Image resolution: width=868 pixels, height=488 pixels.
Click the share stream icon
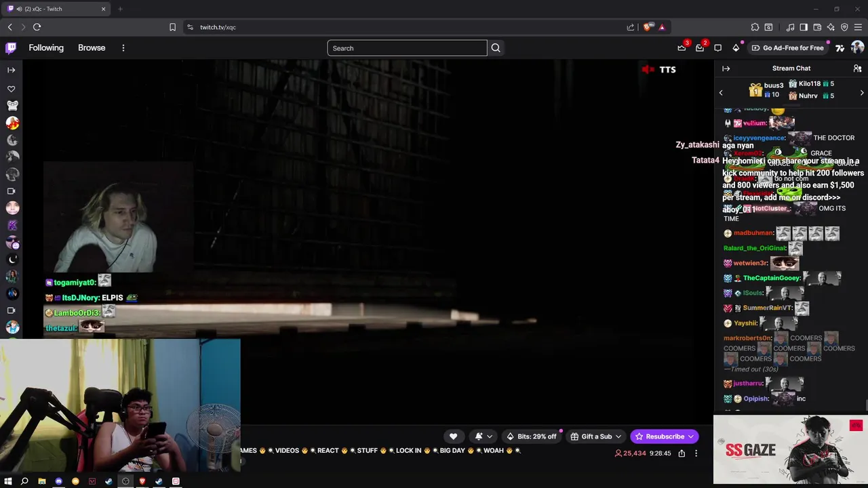point(682,453)
